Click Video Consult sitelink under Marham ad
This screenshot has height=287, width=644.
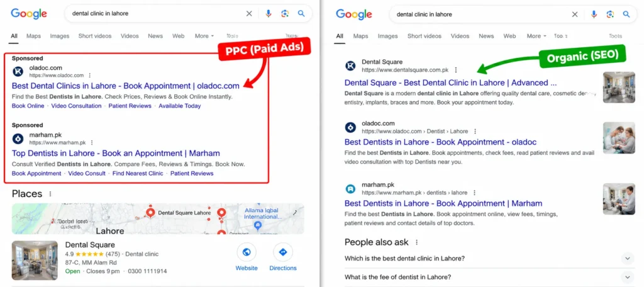[x=87, y=173]
